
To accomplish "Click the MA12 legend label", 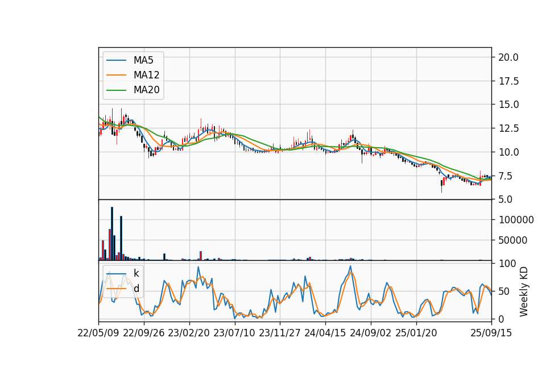I will 146,75.
